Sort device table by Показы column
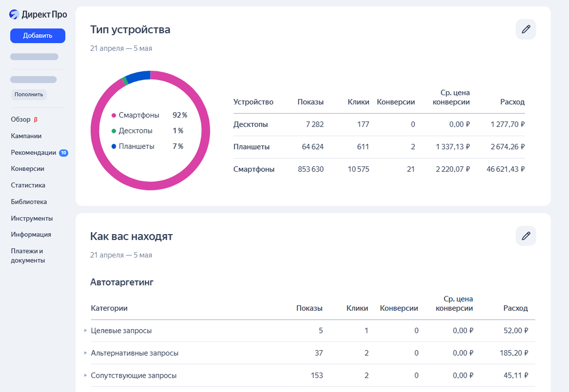569x392 pixels. point(310,102)
